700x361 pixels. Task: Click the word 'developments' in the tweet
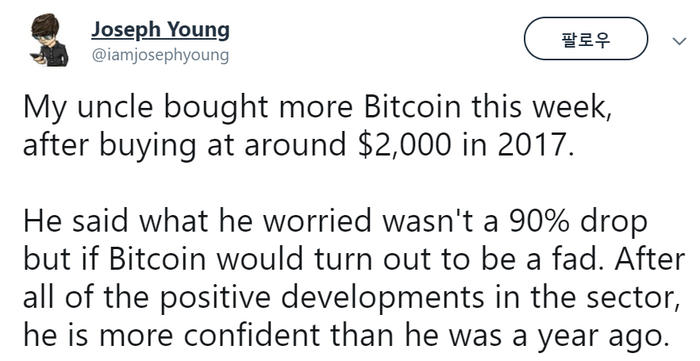(381, 299)
